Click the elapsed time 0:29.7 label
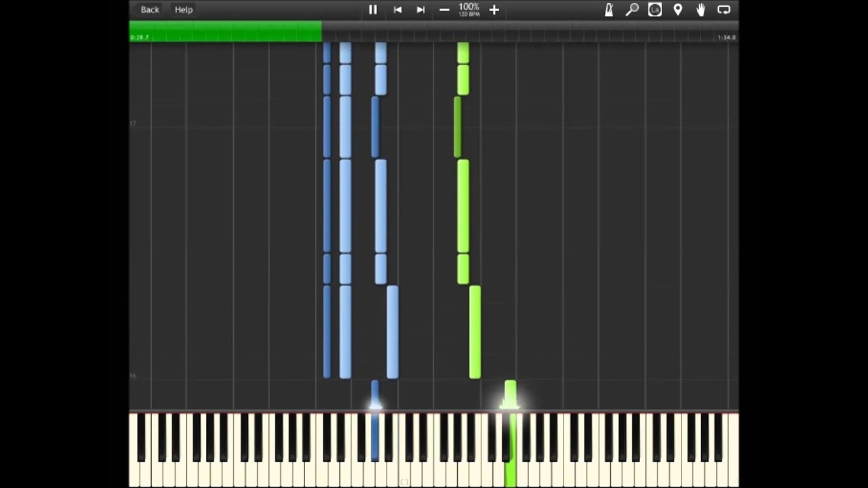The width and height of the screenshot is (868, 488). click(x=139, y=37)
